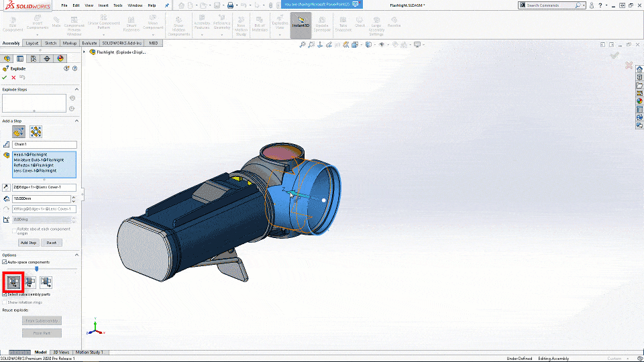Image resolution: width=644 pixels, height=362 pixels.
Task: Click the reverse direction arrow icon beside Z@Edge
Action: 6,187
